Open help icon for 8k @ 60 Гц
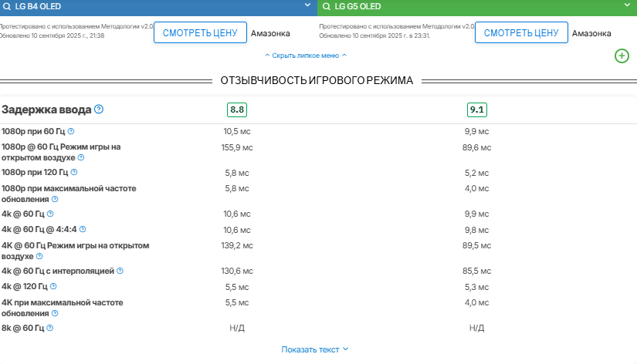The image size is (637, 364). tap(49, 329)
